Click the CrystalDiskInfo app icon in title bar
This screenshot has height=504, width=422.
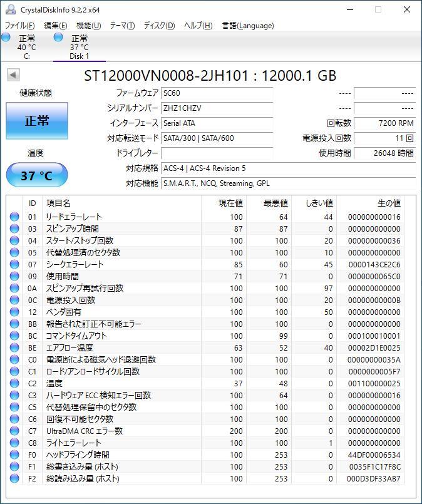point(11,9)
